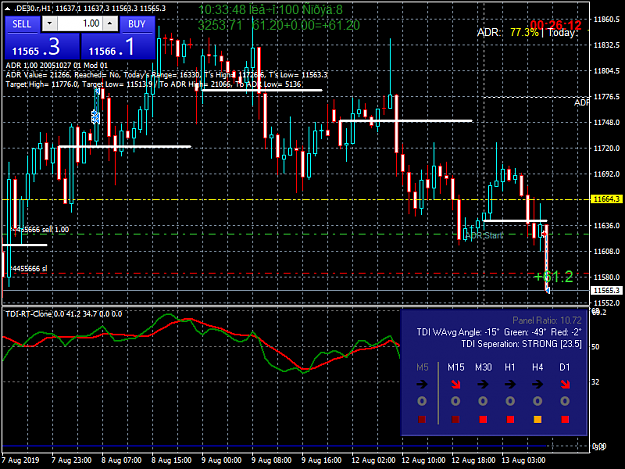Click the green '+61.2' profit label
Image resolution: width=625 pixels, height=469 pixels.
[553, 277]
